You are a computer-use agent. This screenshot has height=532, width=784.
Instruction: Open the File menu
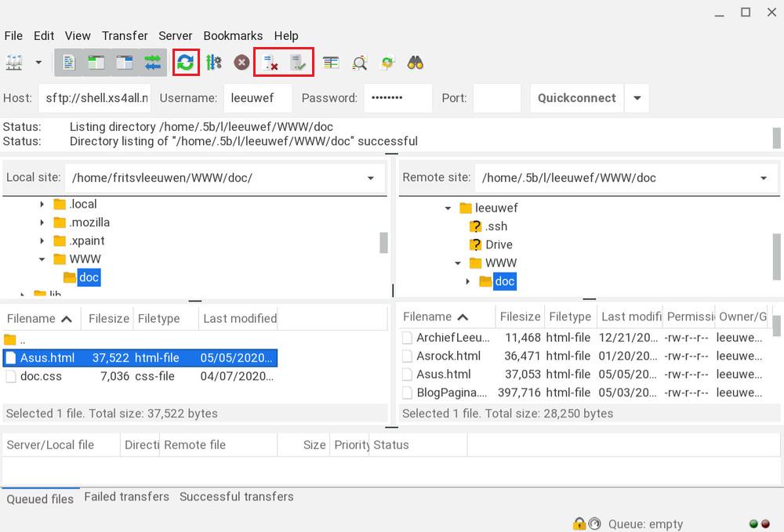coord(13,36)
